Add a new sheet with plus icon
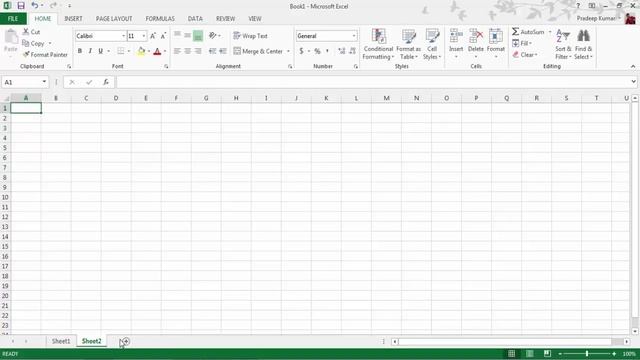640x360 pixels. pyautogui.click(x=126, y=341)
